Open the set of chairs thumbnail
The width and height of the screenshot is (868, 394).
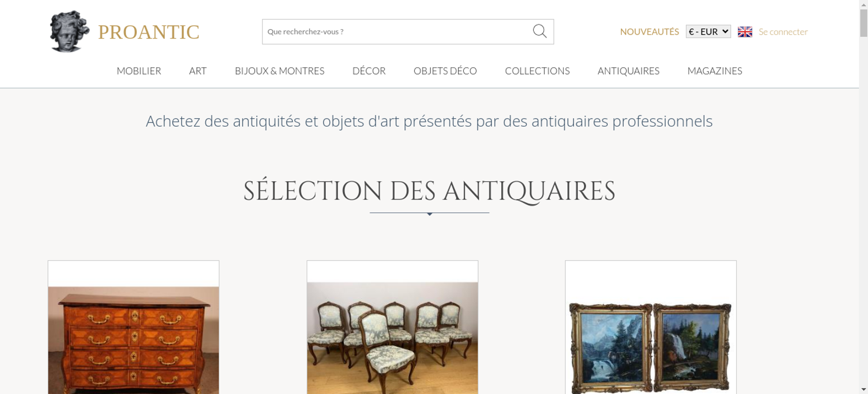[392, 338]
